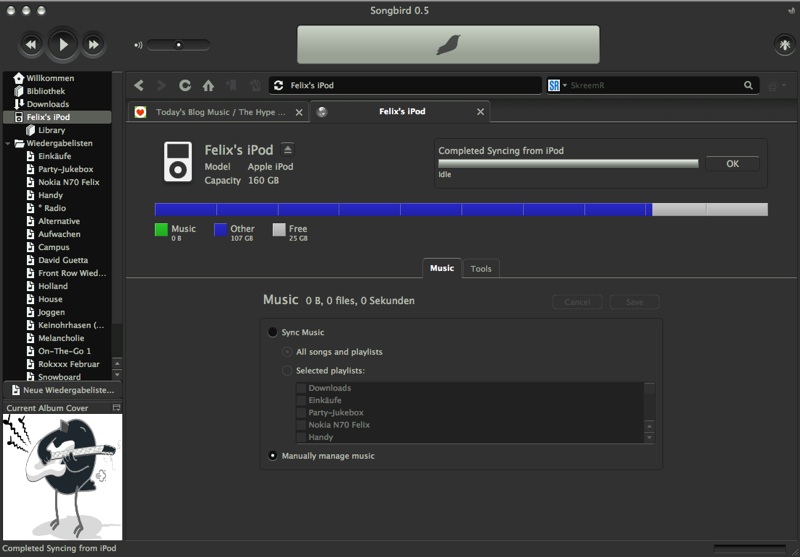Image resolution: width=800 pixels, height=557 pixels.
Task: Go forward with the navigation arrow
Action: pyautogui.click(x=161, y=85)
